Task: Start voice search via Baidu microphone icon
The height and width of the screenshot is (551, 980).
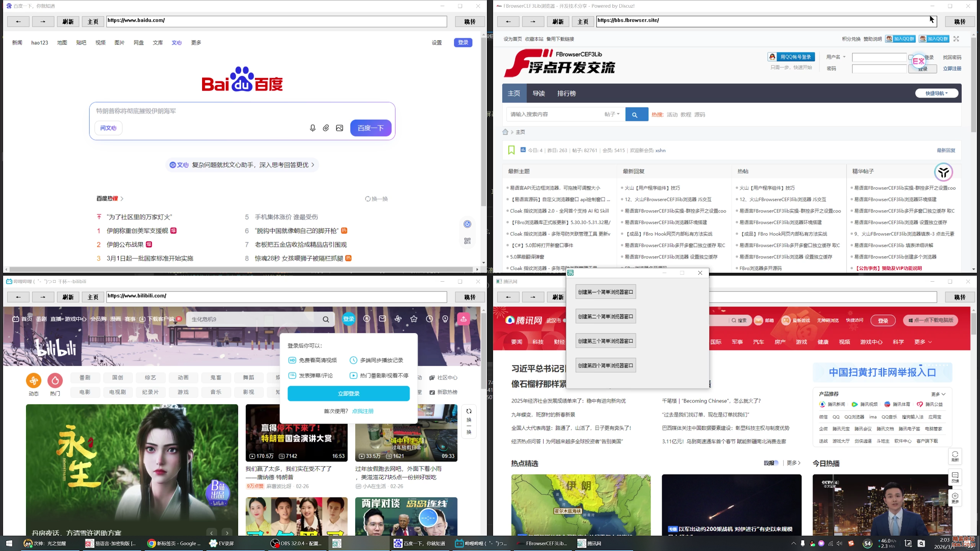Action: click(312, 128)
